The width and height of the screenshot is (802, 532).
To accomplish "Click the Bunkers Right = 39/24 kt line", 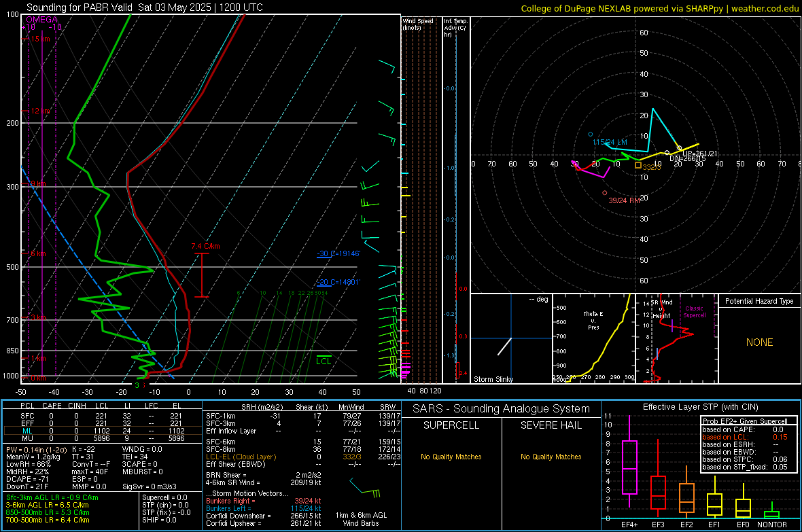I will [264, 501].
